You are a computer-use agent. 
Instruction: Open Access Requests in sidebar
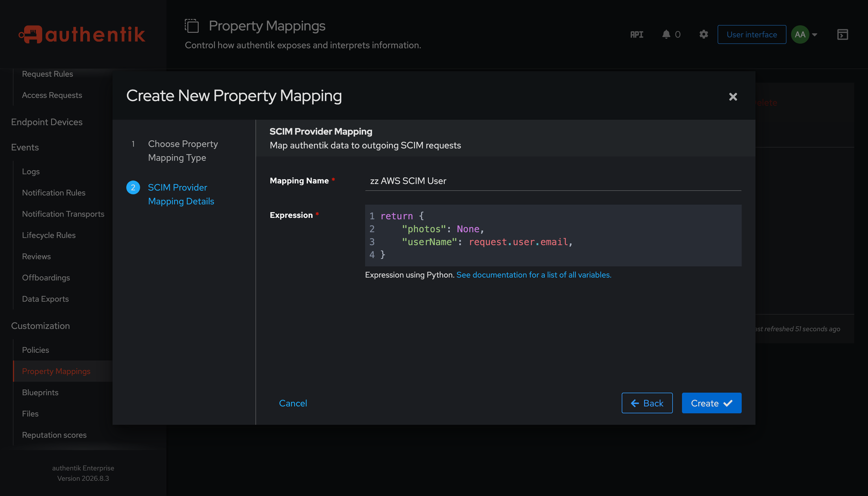(x=52, y=95)
